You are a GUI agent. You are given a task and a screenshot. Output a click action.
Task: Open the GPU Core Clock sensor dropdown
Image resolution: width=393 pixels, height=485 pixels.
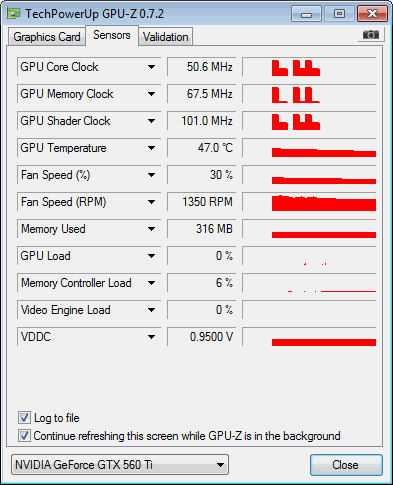[151, 67]
